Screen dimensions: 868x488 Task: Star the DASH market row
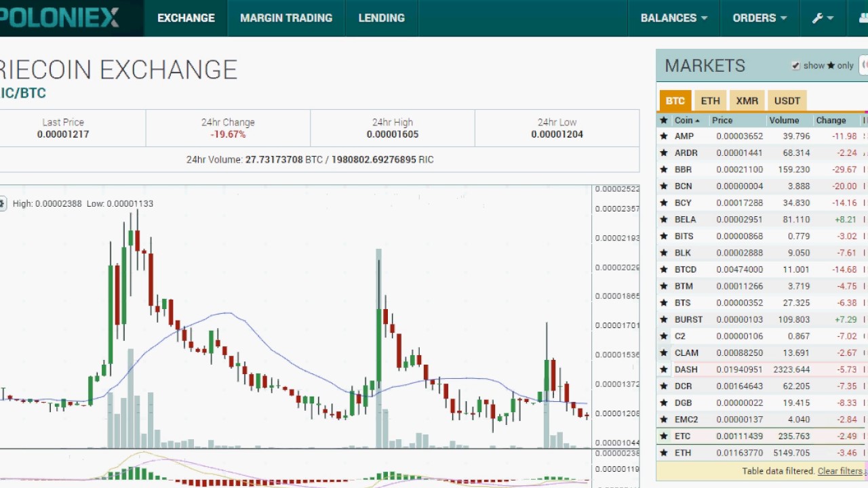pos(664,369)
